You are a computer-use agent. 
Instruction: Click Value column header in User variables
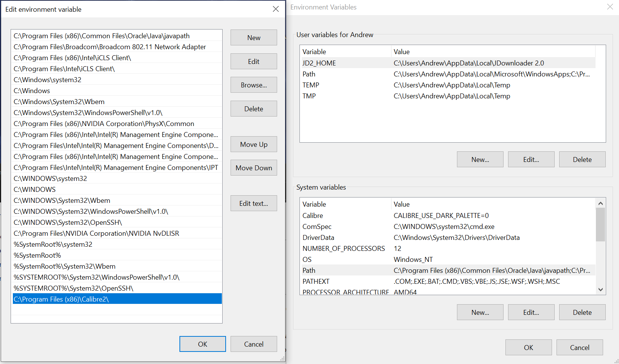[x=493, y=51]
